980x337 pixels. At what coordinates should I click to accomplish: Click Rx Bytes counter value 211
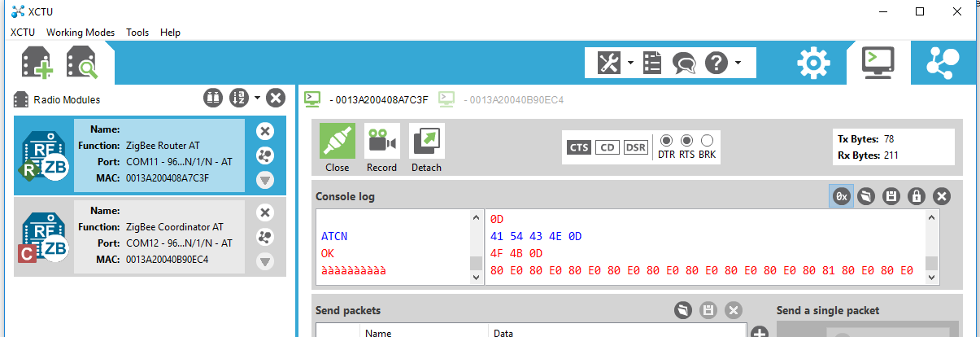[891, 155]
